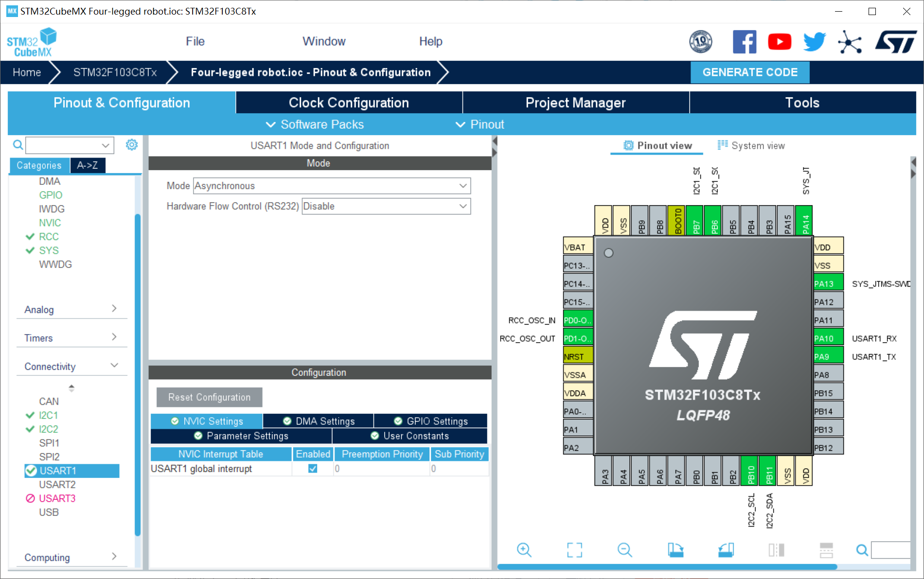Viewport: 924px width, 579px height.
Task: Open Hardware Flow Control dropdown
Action: [x=386, y=206]
